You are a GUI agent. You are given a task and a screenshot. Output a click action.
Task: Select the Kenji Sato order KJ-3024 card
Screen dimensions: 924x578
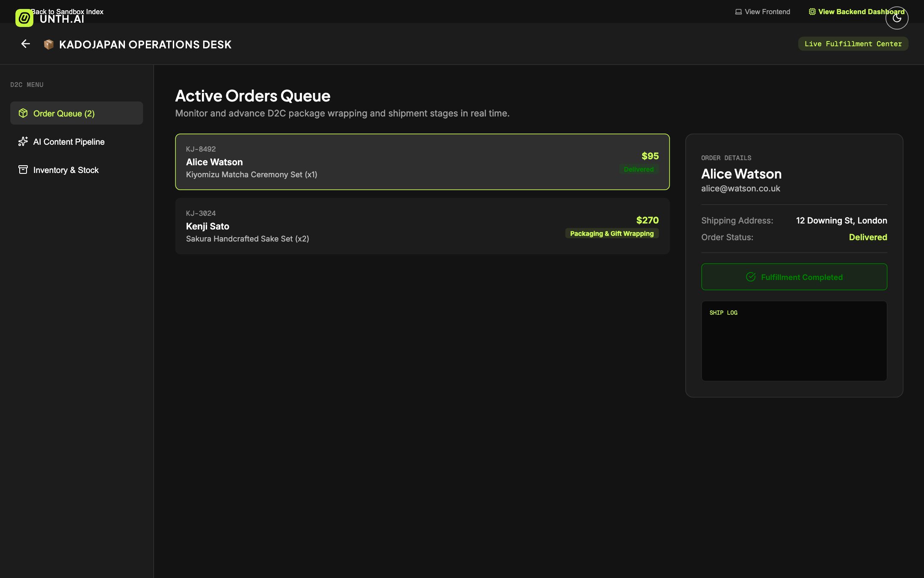coord(422,226)
